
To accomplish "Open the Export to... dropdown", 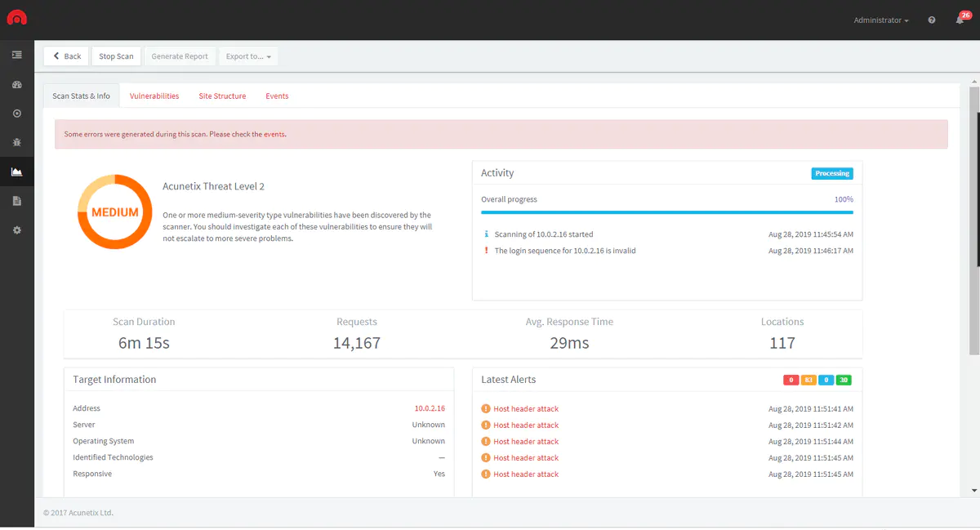I will click(x=248, y=56).
